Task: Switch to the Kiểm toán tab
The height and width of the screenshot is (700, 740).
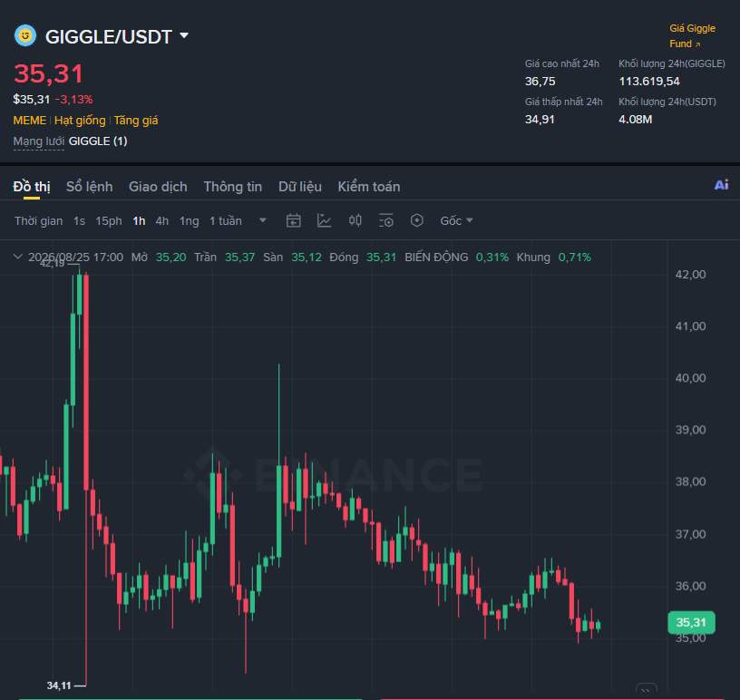Action: coord(369,187)
